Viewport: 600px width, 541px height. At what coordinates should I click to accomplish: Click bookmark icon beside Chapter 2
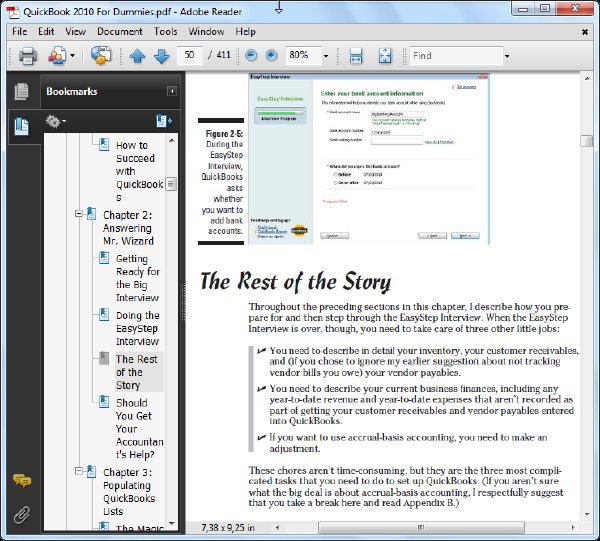coord(91,213)
